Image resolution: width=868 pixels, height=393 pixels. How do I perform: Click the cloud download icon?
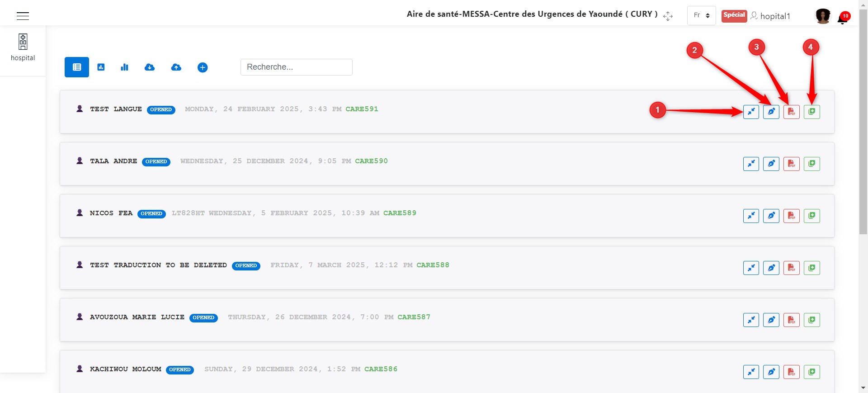pos(150,67)
